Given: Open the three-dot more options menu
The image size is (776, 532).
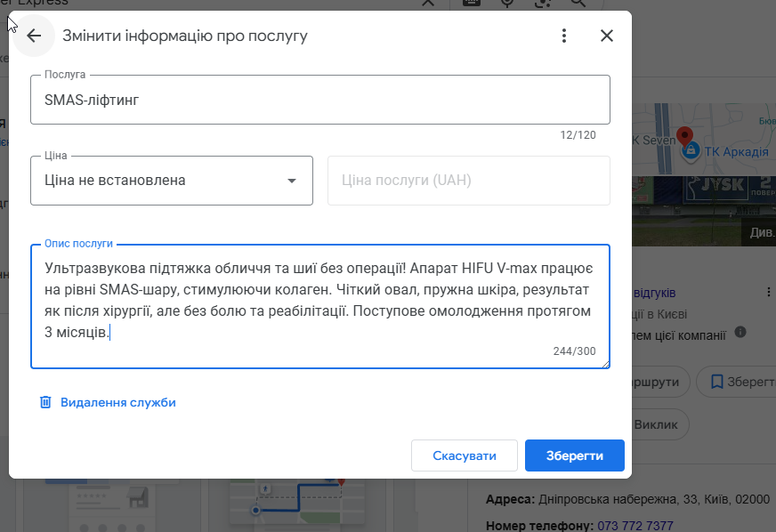Looking at the screenshot, I should point(563,36).
